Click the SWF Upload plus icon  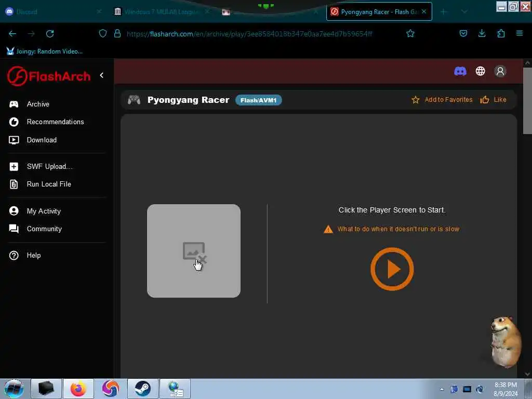[x=14, y=166]
